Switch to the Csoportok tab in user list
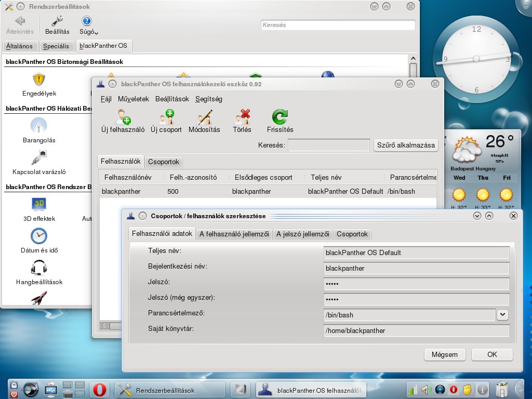The height and width of the screenshot is (399, 532). click(164, 162)
